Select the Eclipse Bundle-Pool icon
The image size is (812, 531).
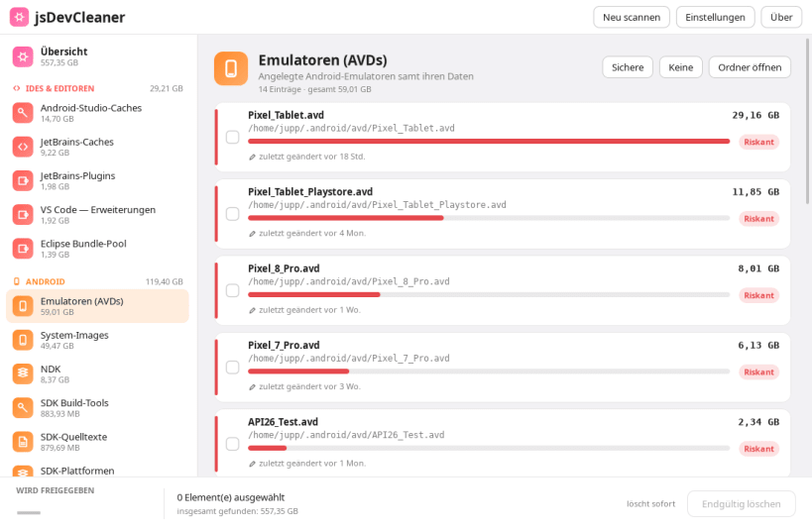click(23, 249)
